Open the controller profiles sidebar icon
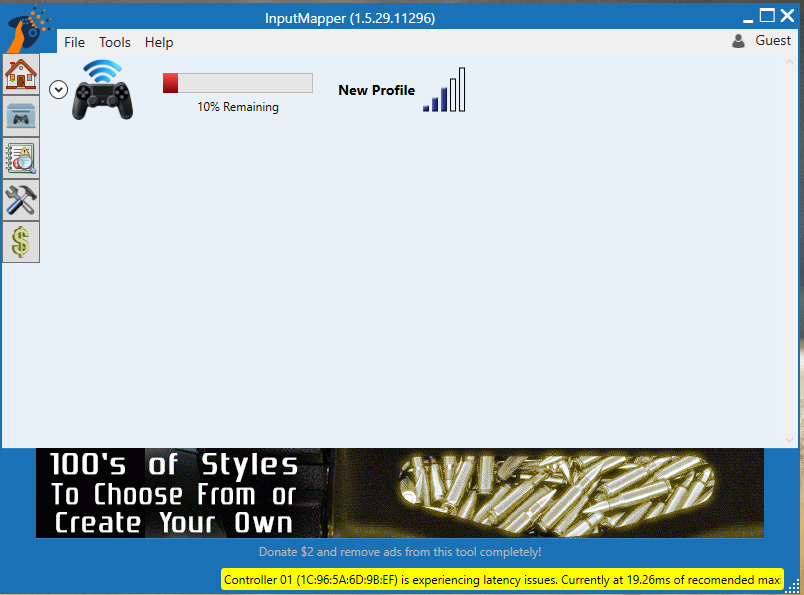Screen dimensions: 804x595 pos(21,116)
